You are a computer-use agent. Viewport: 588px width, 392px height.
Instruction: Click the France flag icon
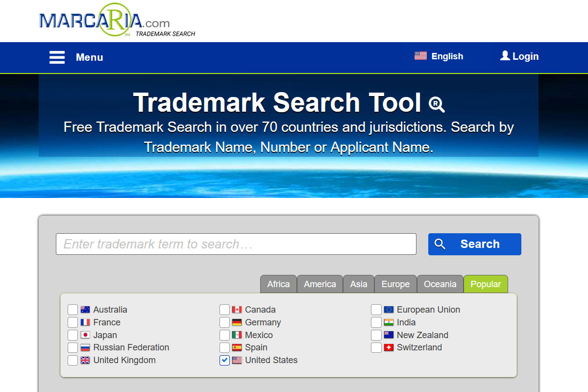(85, 322)
